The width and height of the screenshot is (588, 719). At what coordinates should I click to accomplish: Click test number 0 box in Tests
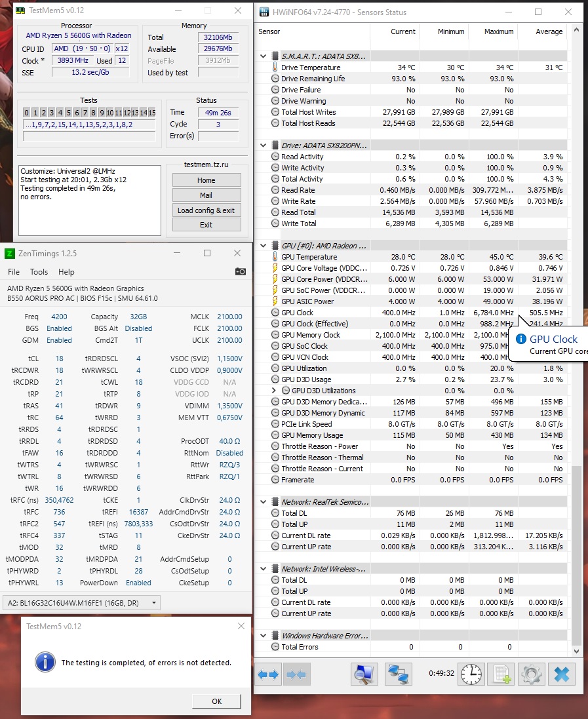pyautogui.click(x=27, y=112)
